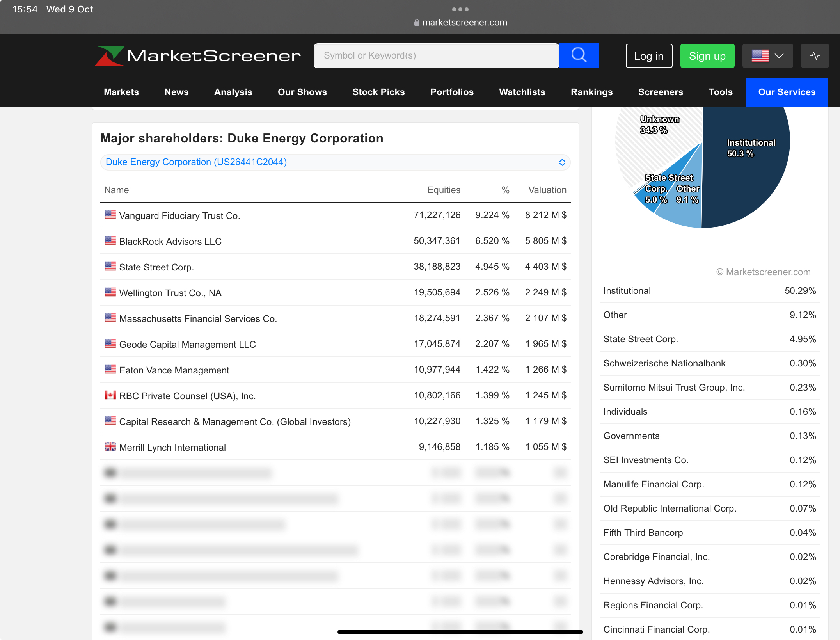
Task: Click the UK flag beside Merrill Lynch International
Action: tap(110, 446)
